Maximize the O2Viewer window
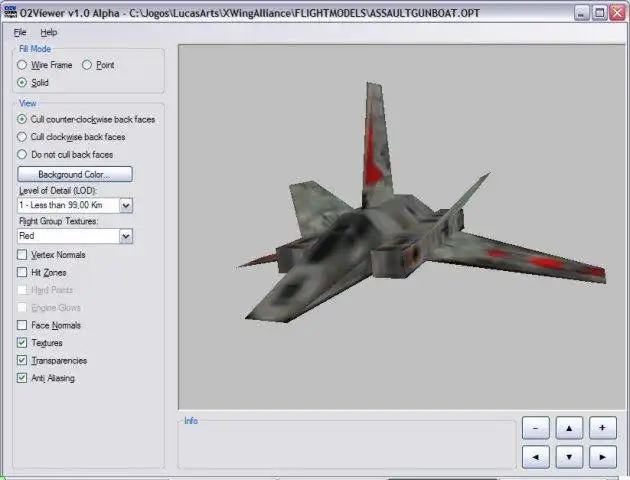 click(599, 13)
